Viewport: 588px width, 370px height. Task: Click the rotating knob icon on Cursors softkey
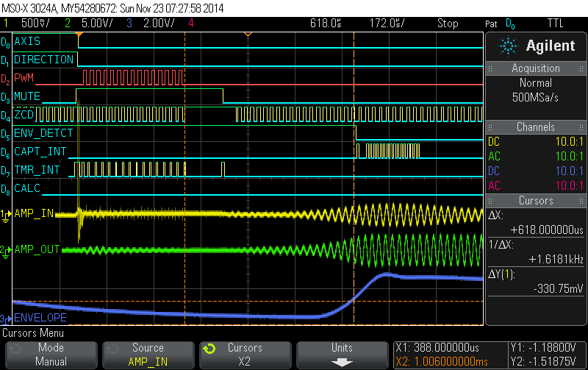209,348
